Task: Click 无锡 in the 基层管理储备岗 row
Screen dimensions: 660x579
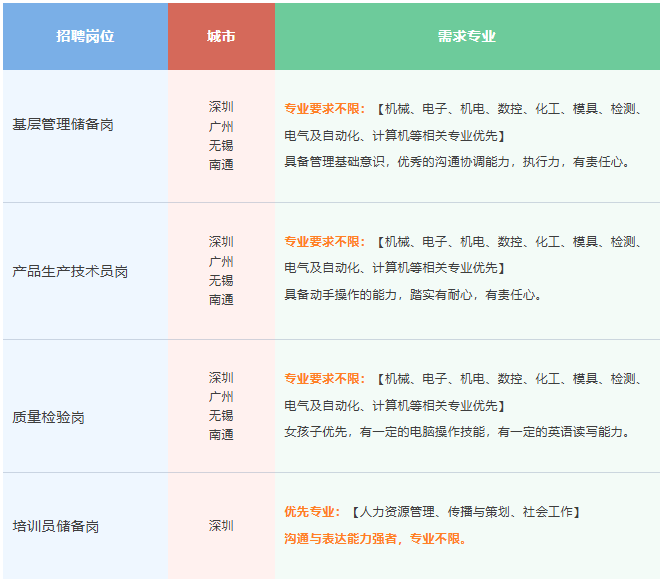Action: point(221,146)
